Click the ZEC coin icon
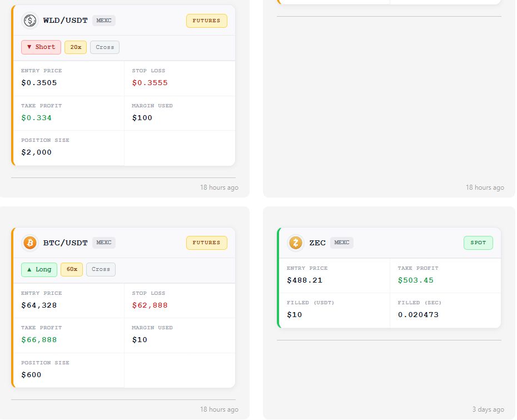Screen dimensions: 517x420 coord(295,243)
